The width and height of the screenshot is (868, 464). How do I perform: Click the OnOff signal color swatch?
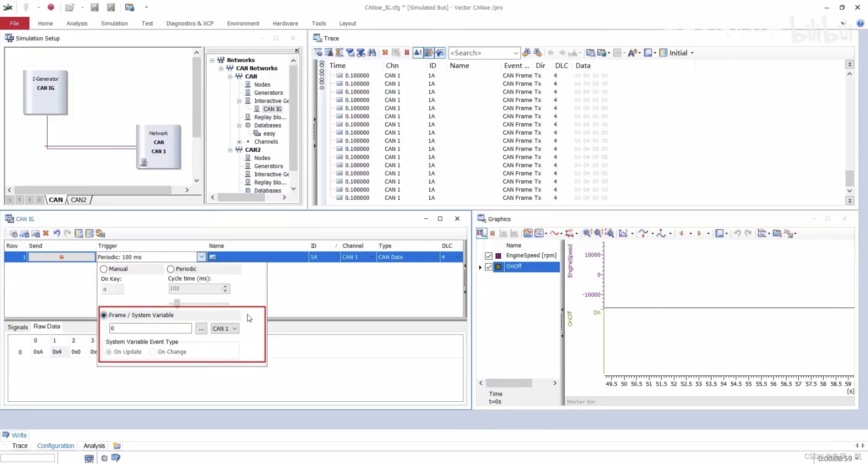(498, 267)
